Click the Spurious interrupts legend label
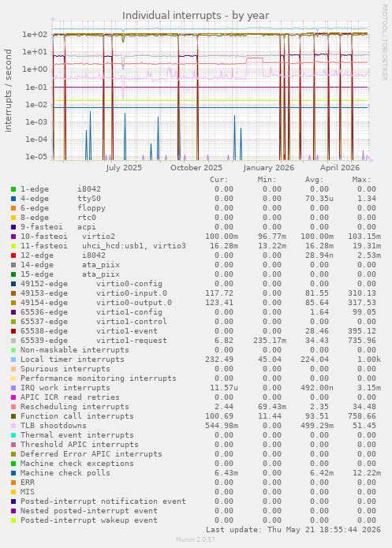 pos(65,369)
